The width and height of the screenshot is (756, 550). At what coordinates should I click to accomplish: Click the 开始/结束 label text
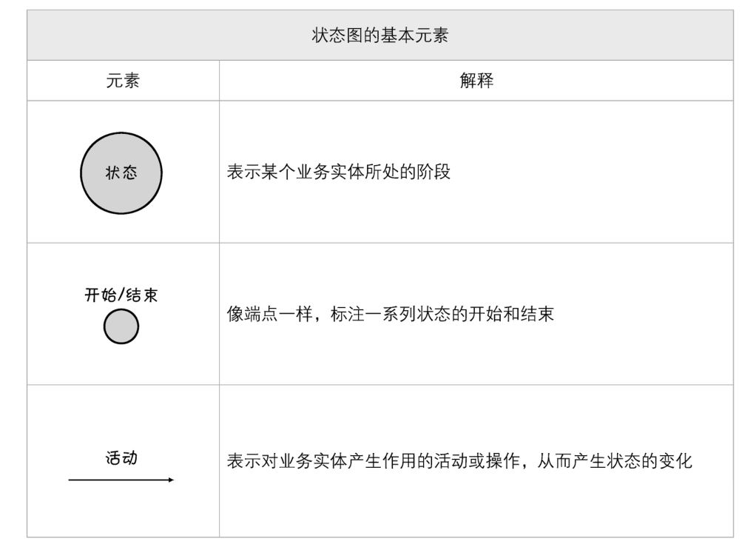tap(121, 295)
